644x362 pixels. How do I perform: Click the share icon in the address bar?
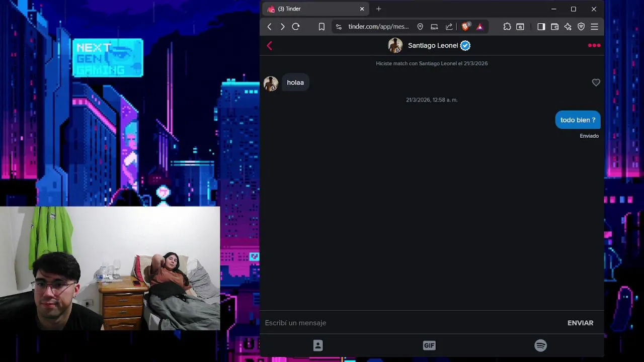tap(449, 27)
